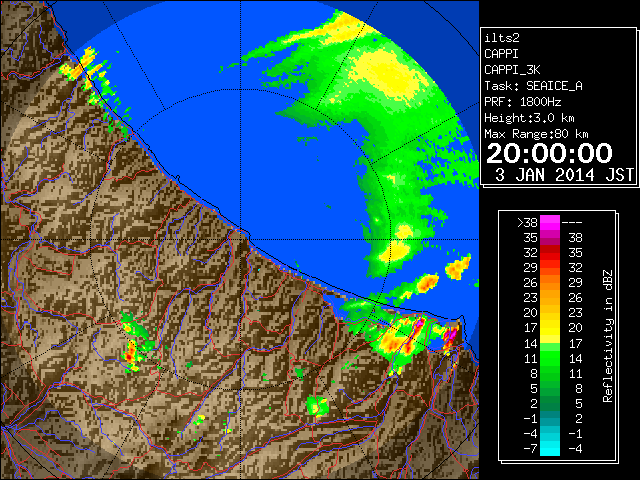
Task: Pick the yellow legend color beside 17
Action: (x=550, y=328)
